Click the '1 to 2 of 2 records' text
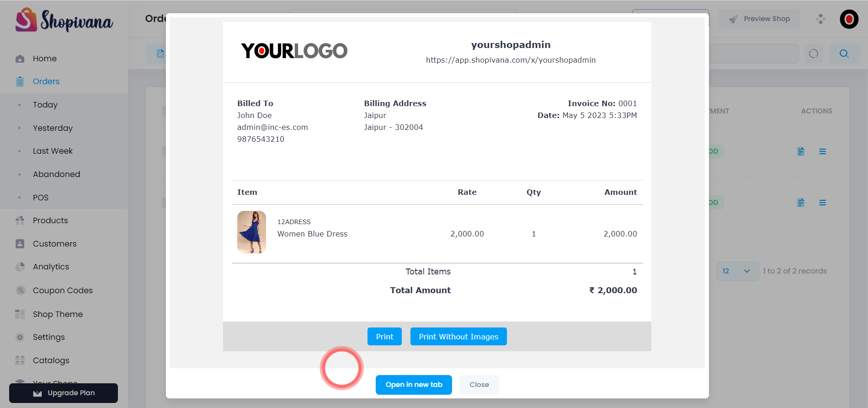The image size is (868, 408). click(x=794, y=271)
